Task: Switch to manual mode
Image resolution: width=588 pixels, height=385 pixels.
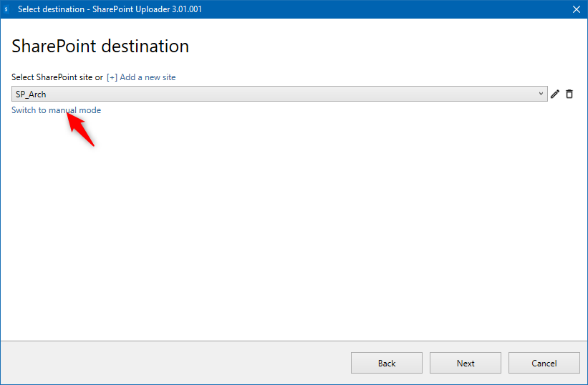Action: point(56,110)
